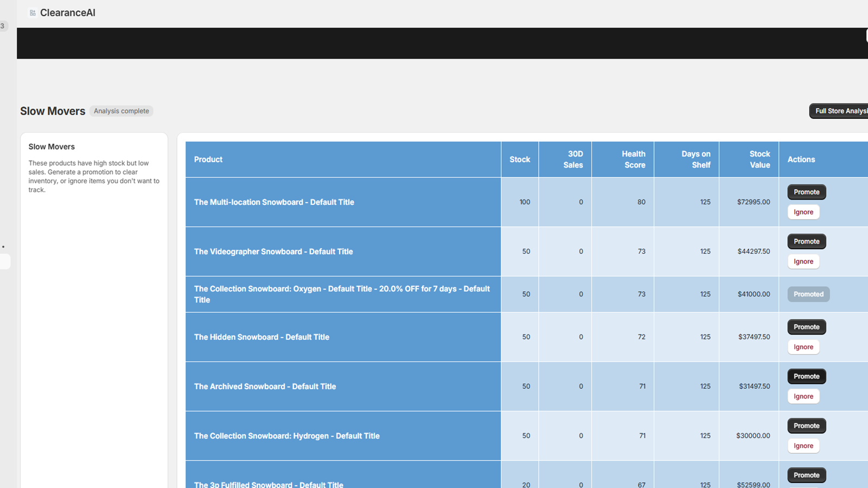Open Full Store Analysis
This screenshot has width=868, height=488.
(x=839, y=111)
